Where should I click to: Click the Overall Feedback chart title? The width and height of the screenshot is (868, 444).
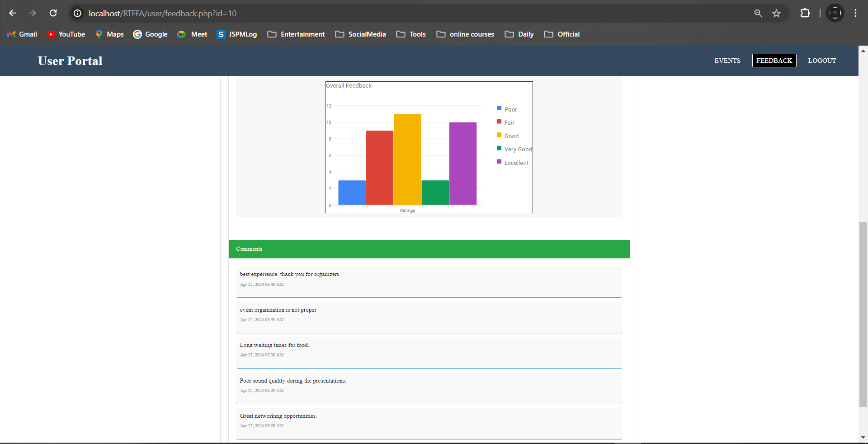(x=349, y=86)
